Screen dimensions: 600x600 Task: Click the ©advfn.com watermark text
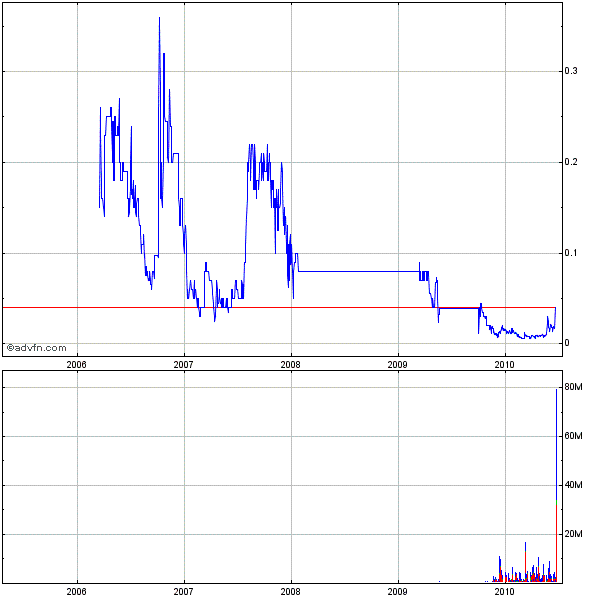[36, 348]
